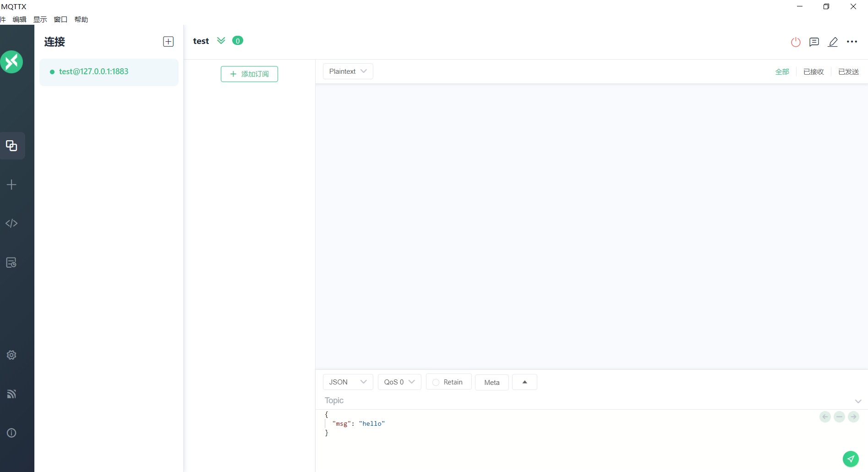Open the Meta properties button
Image resolution: width=868 pixels, height=472 pixels.
point(492,382)
